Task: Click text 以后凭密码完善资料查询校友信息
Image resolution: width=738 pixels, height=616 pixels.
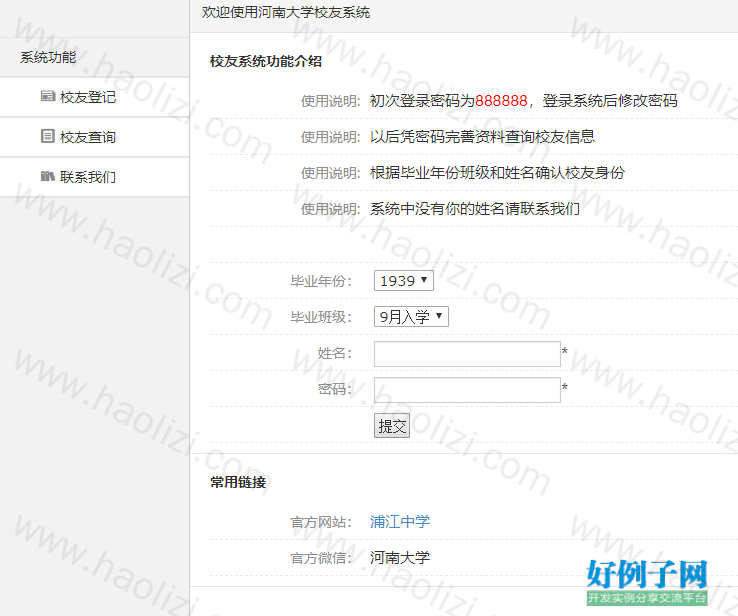Action: coord(482,136)
